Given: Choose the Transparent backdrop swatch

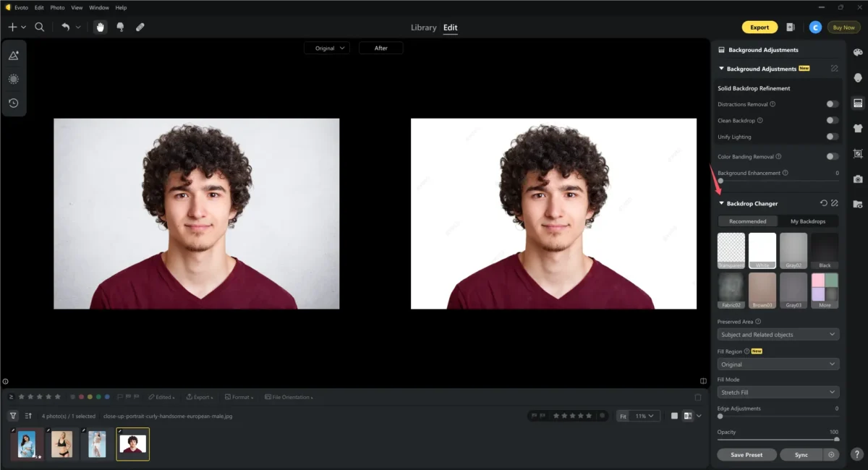Looking at the screenshot, I should 731,251.
